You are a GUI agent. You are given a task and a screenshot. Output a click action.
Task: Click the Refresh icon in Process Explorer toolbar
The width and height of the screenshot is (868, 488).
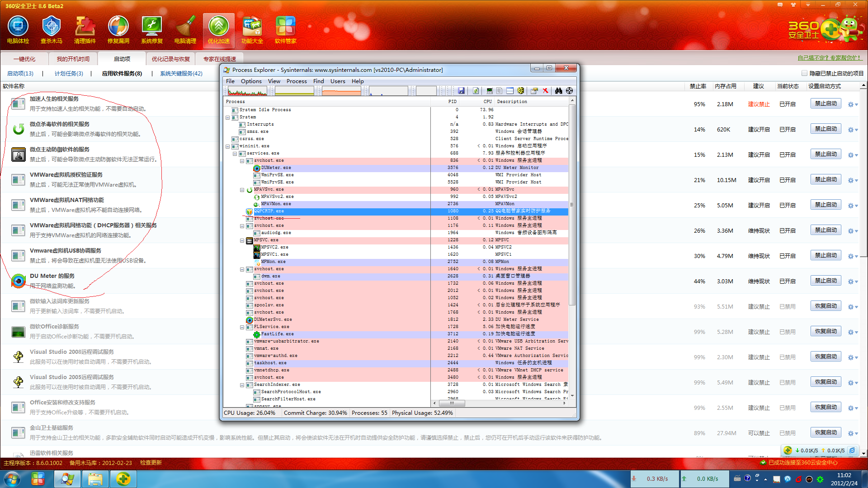[x=476, y=91]
